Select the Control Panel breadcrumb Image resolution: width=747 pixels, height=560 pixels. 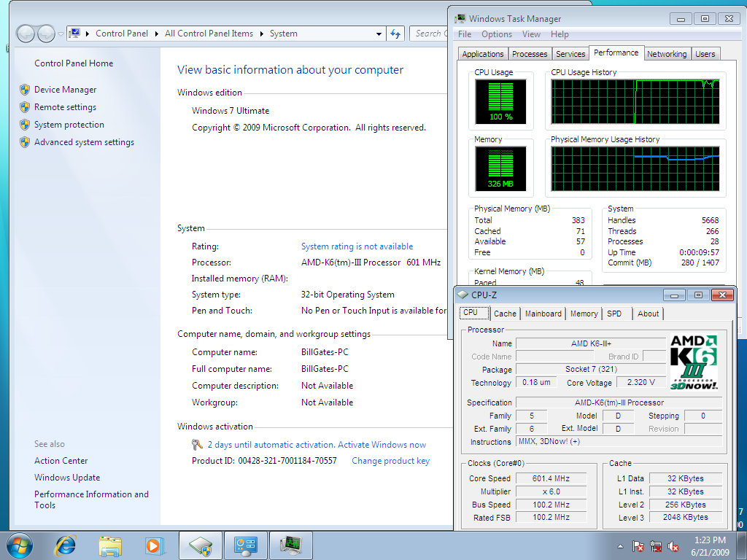click(122, 34)
